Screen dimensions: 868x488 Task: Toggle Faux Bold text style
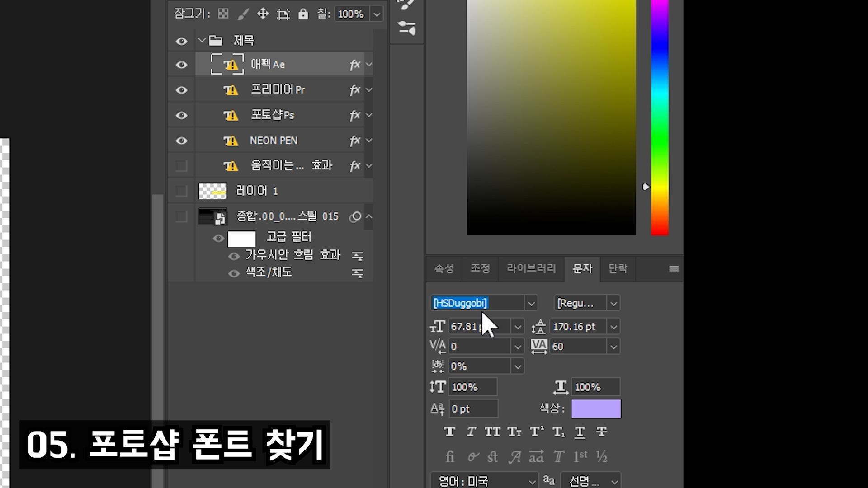point(449,432)
